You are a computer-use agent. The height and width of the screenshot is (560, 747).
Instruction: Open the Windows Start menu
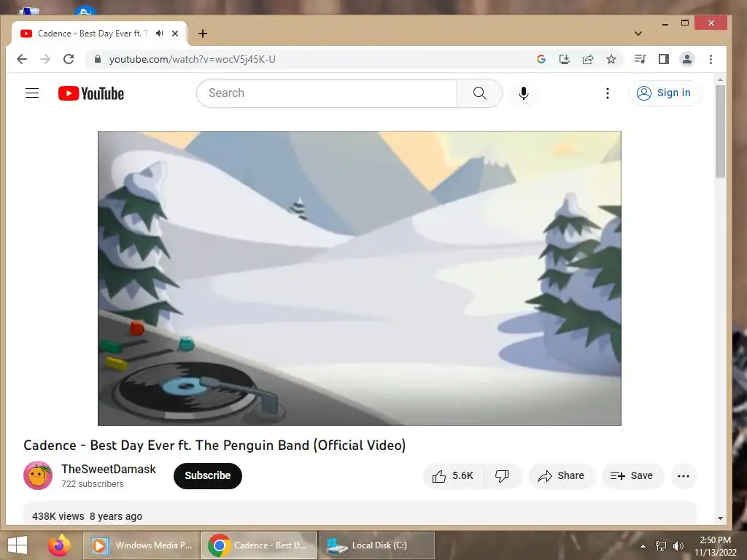18,545
